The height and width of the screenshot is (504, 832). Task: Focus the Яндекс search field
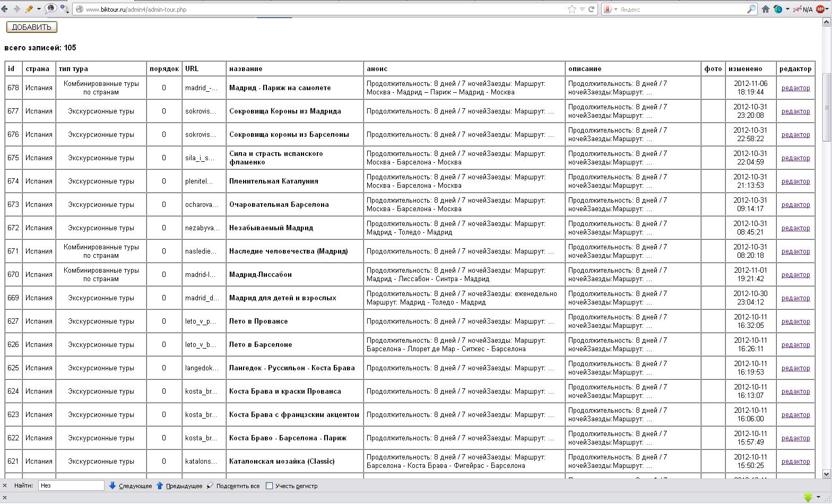pos(682,10)
